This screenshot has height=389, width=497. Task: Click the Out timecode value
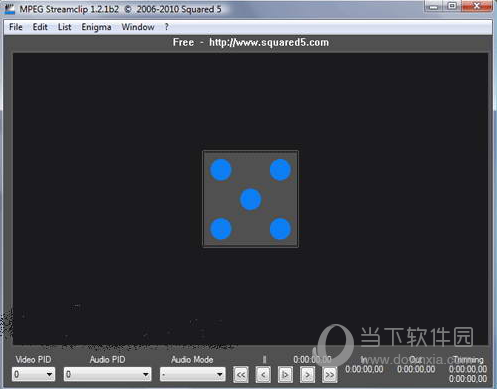pos(416,369)
